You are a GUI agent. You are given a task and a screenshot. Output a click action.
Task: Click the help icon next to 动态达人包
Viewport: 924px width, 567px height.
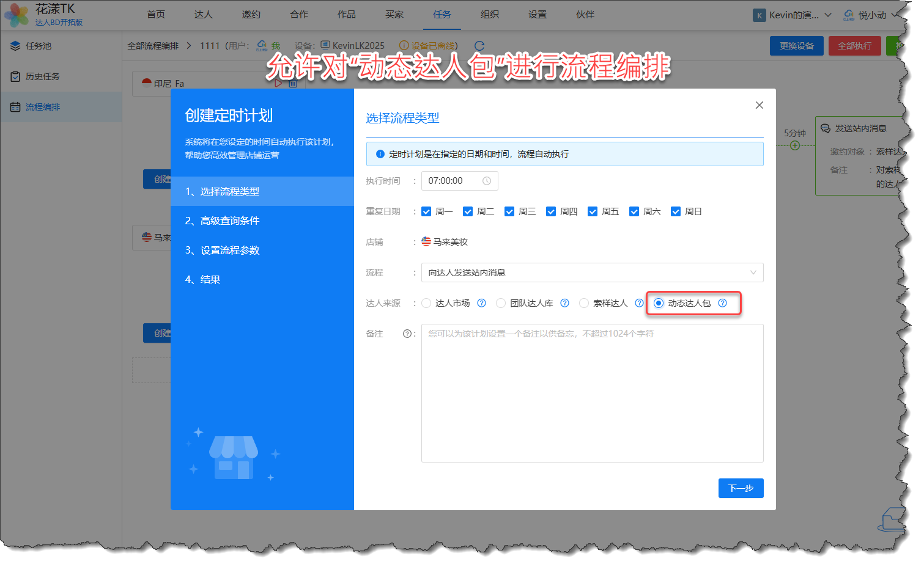pos(722,303)
